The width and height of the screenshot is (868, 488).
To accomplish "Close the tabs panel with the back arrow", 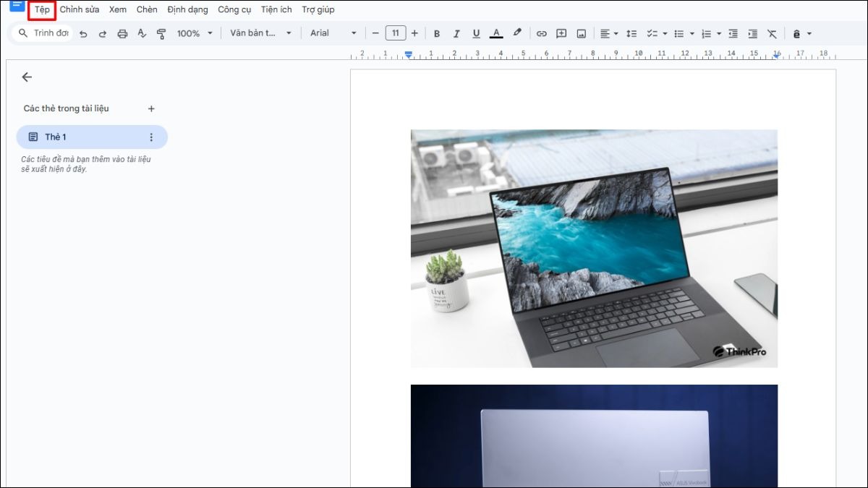I will point(27,77).
